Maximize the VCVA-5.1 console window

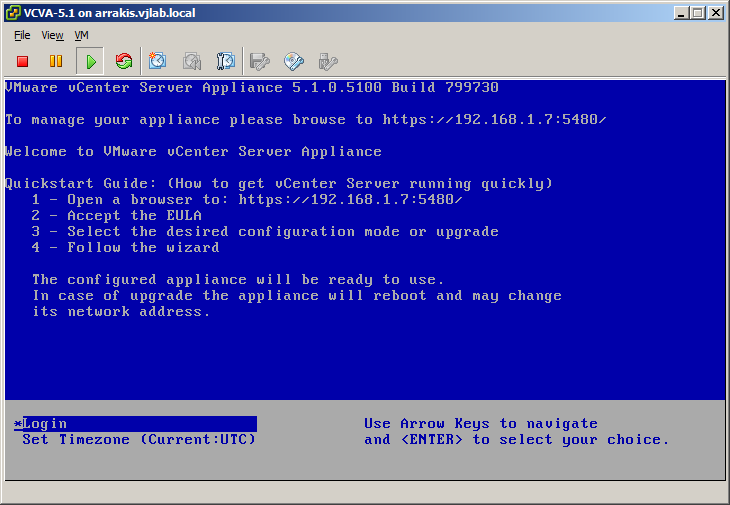[x=698, y=12]
